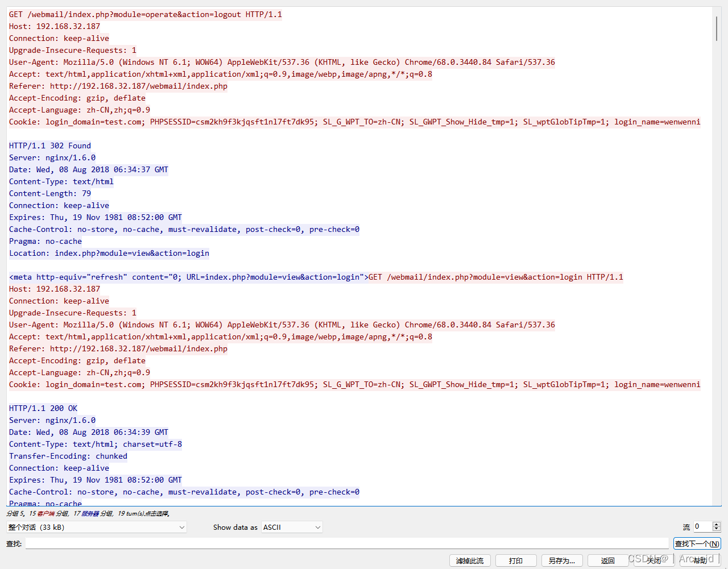Select the Content-Length: 79 line
Viewport: 728px width, 569px height.
coord(50,193)
